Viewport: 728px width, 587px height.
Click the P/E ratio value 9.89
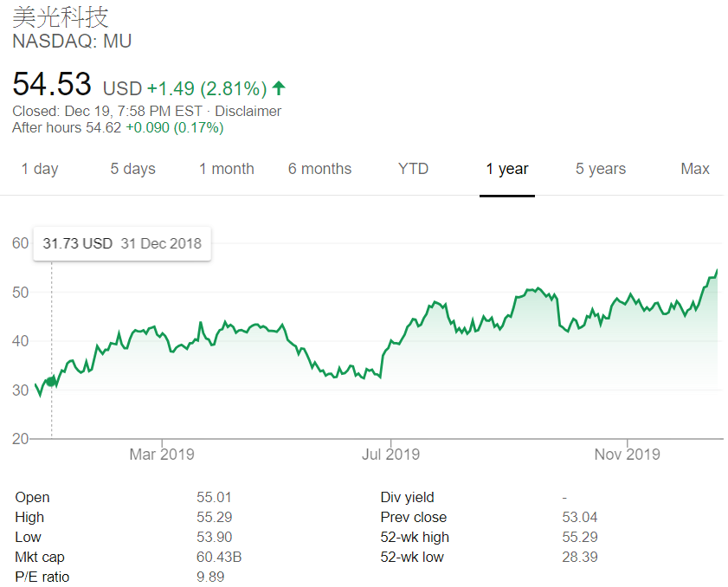tap(210, 577)
